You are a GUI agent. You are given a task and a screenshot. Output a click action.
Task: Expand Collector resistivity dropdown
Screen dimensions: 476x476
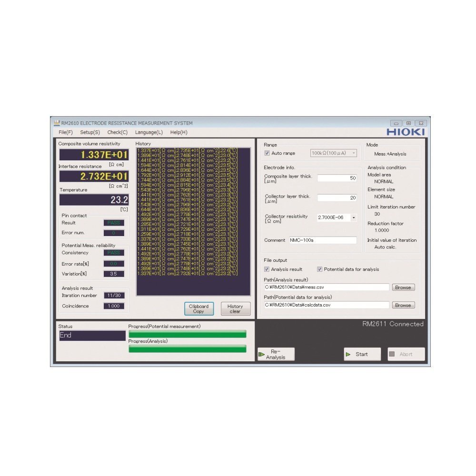353,218
